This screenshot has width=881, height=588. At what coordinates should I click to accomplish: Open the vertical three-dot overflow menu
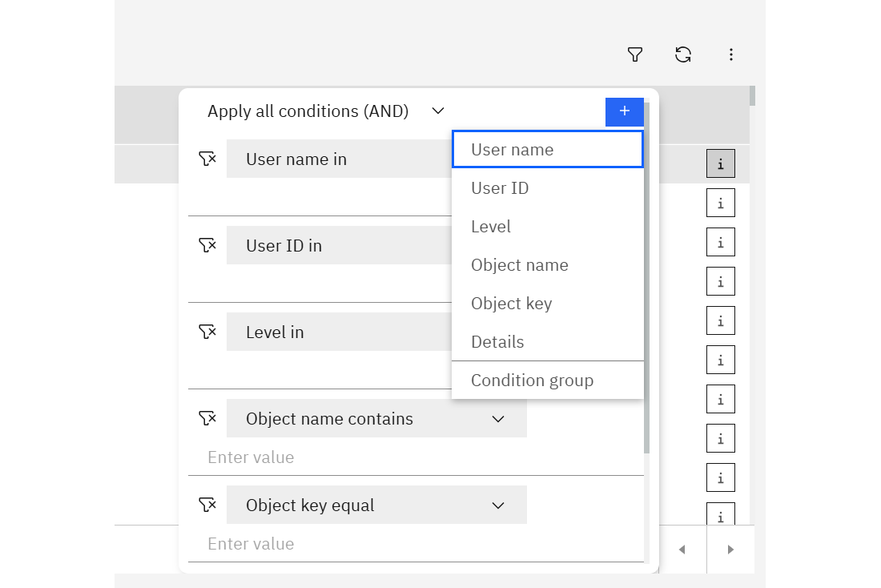(730, 54)
